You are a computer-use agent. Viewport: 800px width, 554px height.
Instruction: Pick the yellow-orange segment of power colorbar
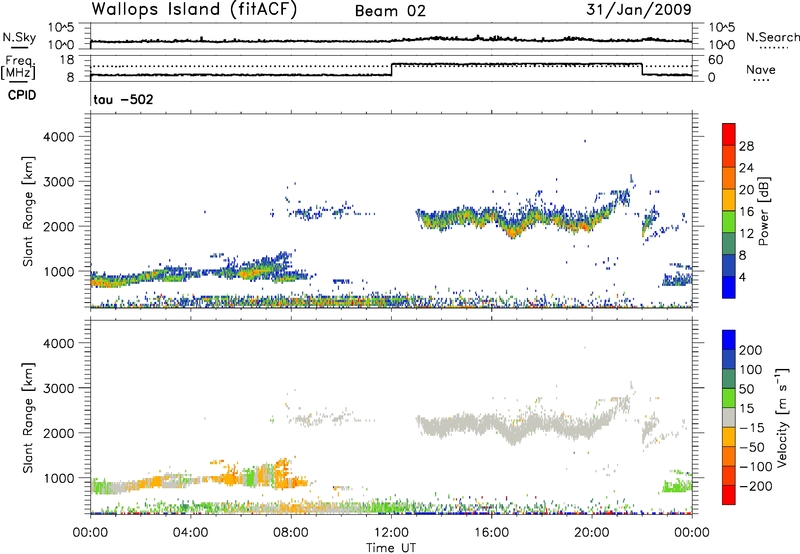[x=729, y=200]
